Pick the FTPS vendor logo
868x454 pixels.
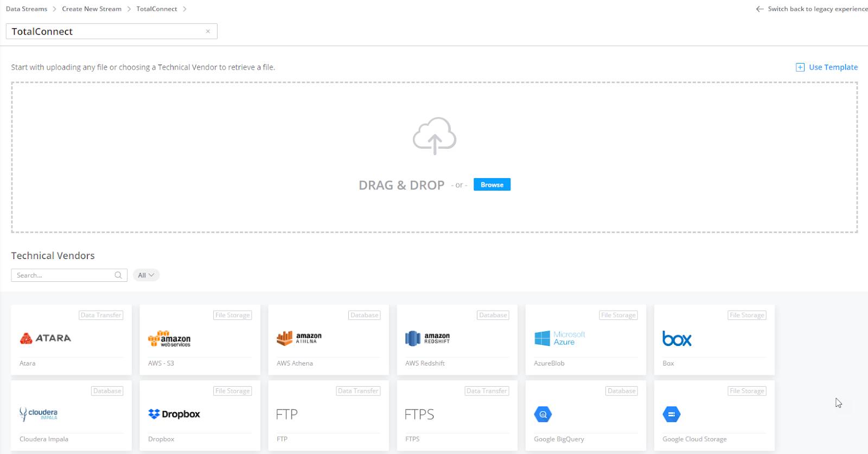point(419,414)
